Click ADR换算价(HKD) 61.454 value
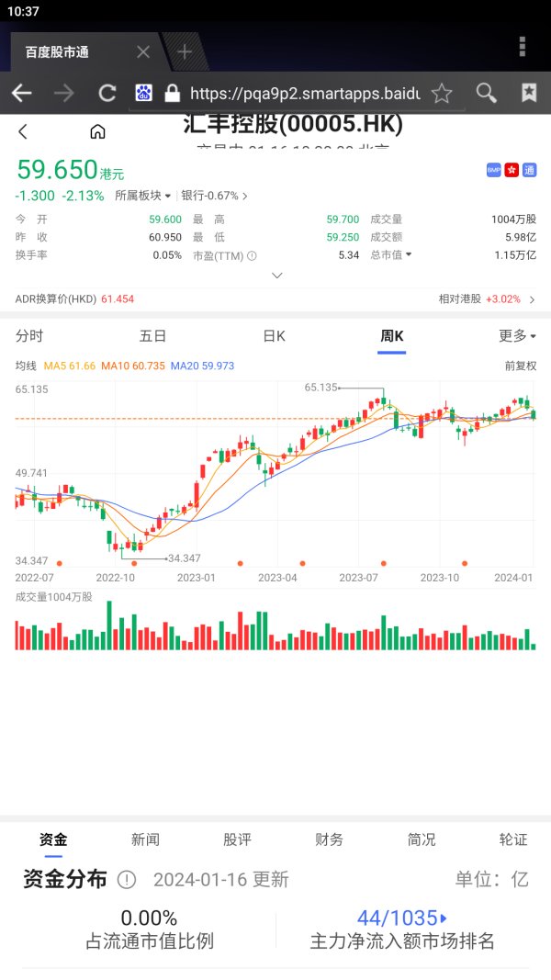This screenshot has height=980, width=551. click(118, 299)
